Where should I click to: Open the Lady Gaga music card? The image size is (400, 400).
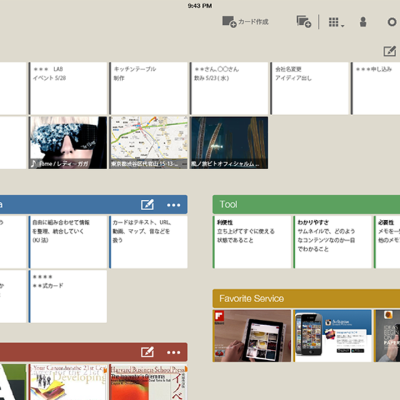click(68, 143)
